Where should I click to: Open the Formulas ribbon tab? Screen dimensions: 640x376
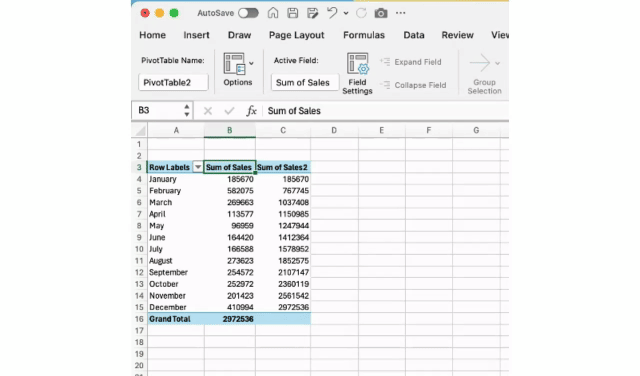(364, 35)
